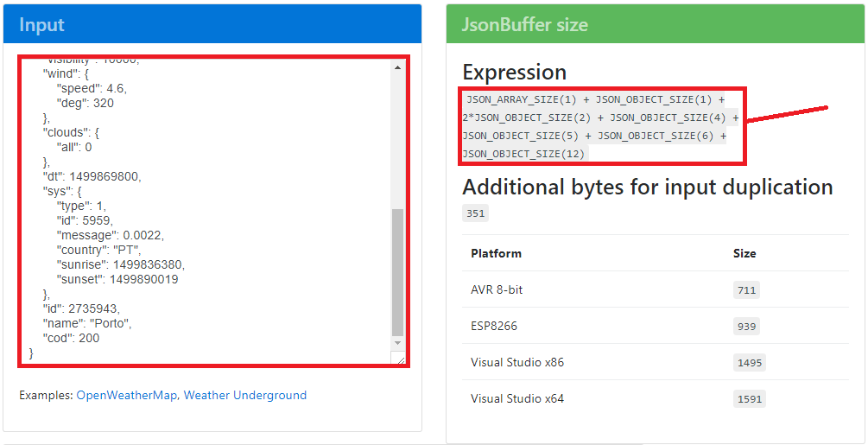Click the AVR 8-bit platform row

[x=497, y=289]
